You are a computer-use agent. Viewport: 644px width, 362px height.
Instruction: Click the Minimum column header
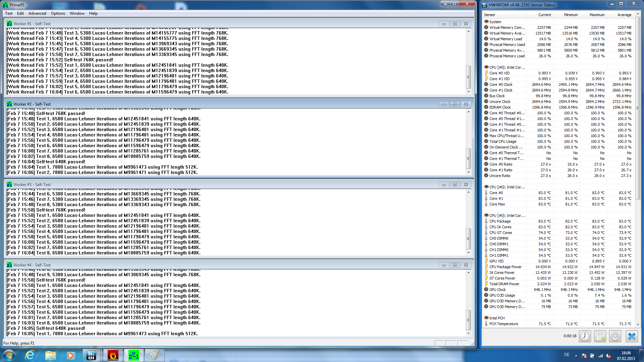[x=566, y=15]
